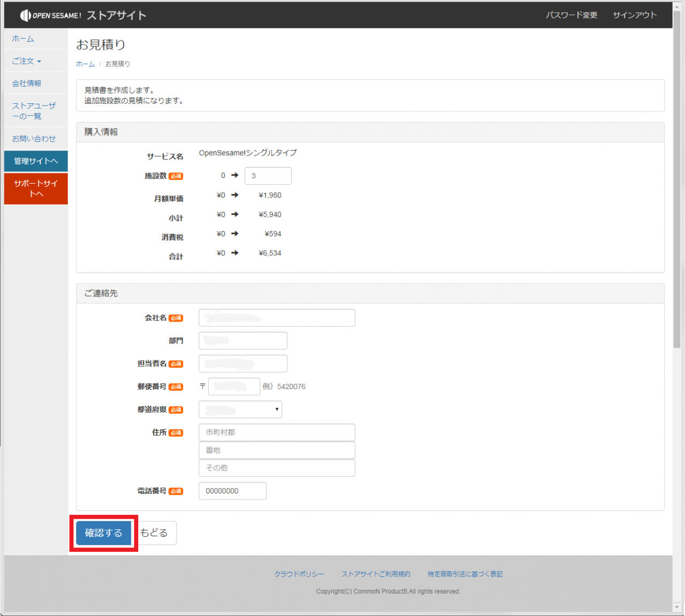Image resolution: width=685 pixels, height=616 pixels.
Task: Click the red サポートサイトへ button
Action: 36,188
